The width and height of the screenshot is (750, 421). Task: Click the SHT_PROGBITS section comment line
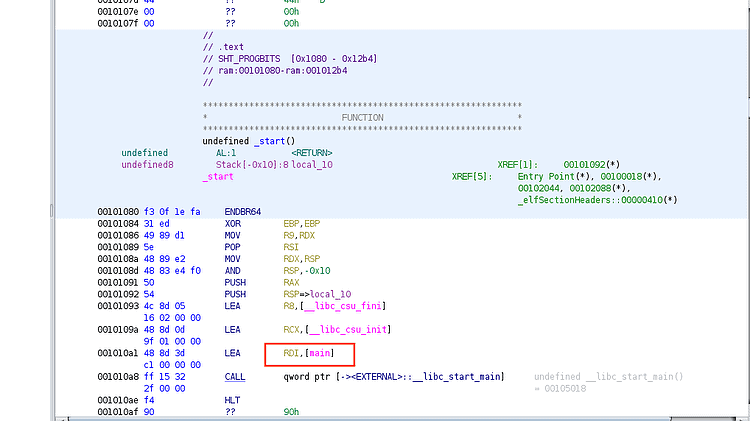click(290, 58)
